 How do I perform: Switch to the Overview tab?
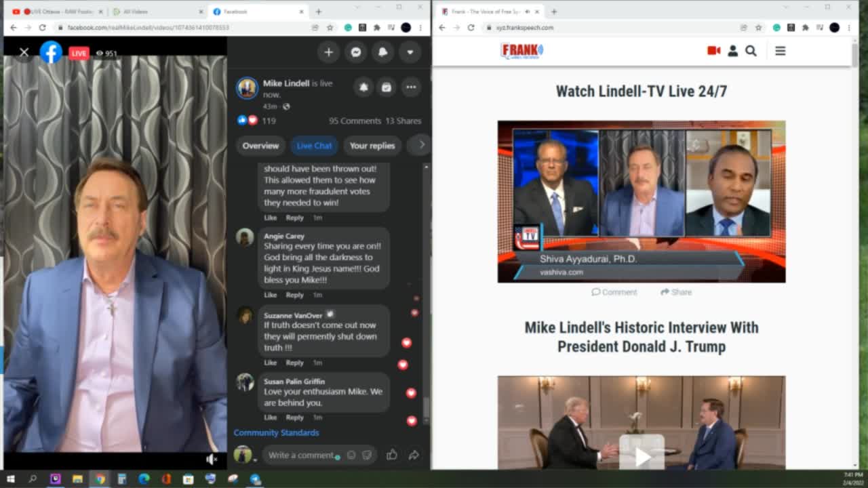[x=260, y=146]
